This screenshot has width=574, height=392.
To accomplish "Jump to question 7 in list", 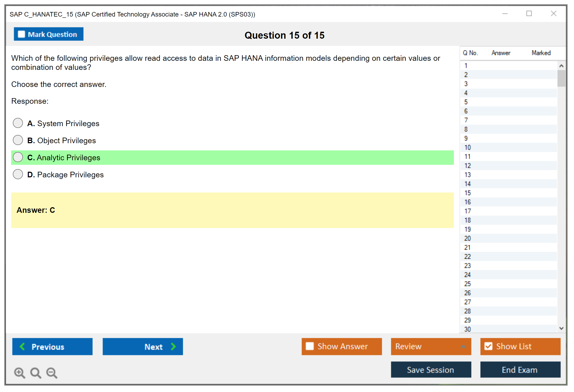I will click(466, 120).
